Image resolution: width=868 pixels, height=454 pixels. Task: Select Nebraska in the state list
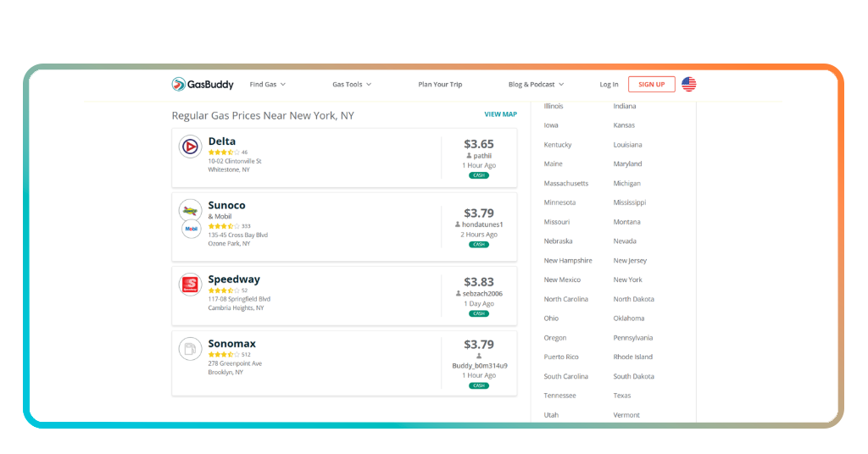[x=558, y=241]
